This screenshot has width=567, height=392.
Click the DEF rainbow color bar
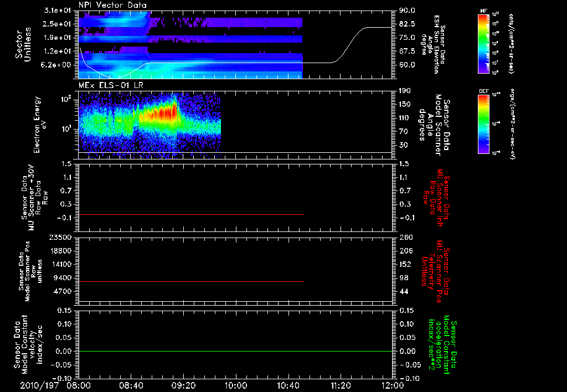click(483, 124)
